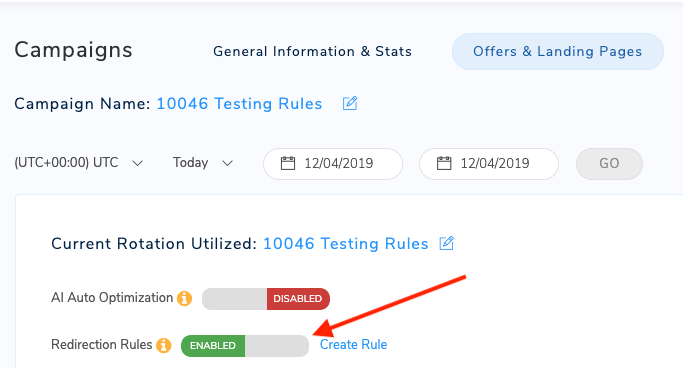This screenshot has height=368, width=683.
Task: Click the calendar icon in the start date field
Action: 288,163
